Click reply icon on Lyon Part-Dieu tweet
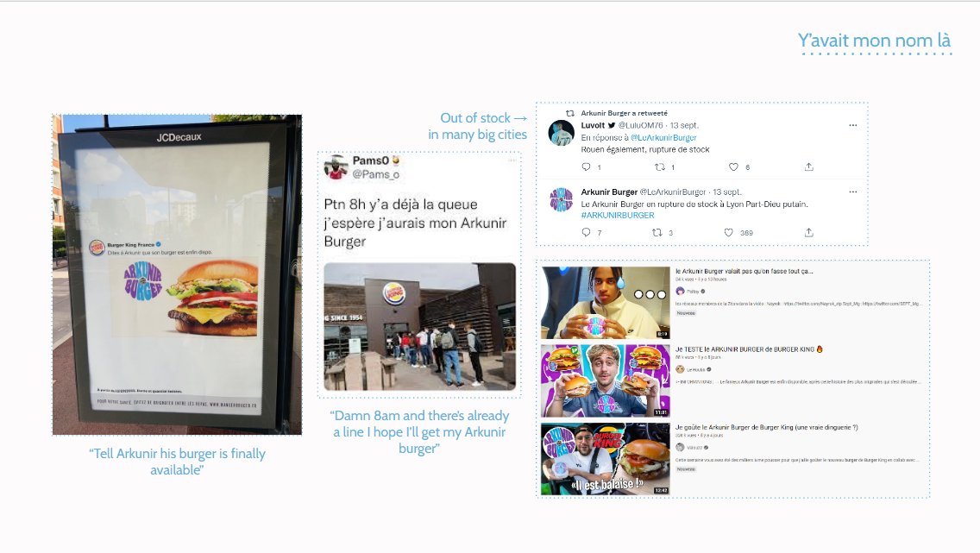980x553 pixels. tap(586, 232)
